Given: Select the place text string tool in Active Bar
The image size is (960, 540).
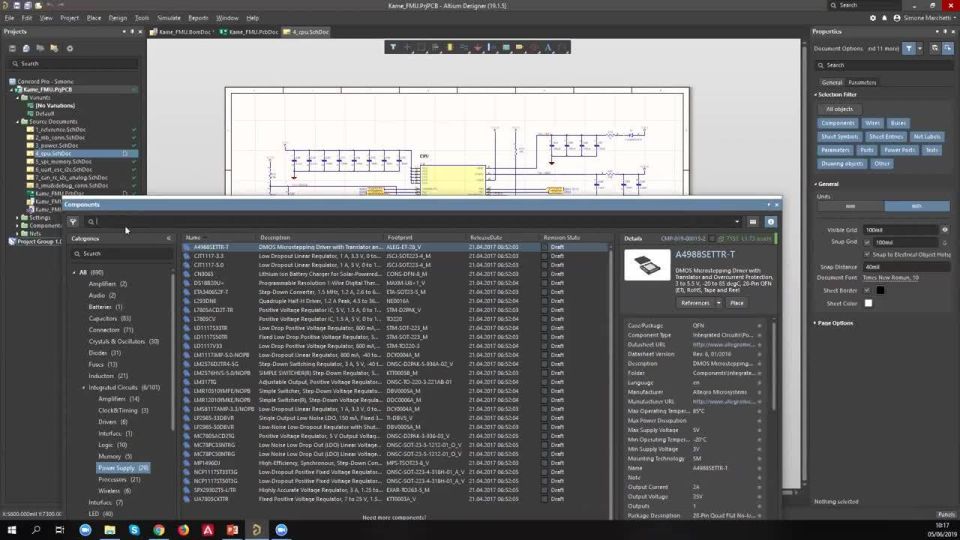Looking at the screenshot, I should tap(548, 47).
